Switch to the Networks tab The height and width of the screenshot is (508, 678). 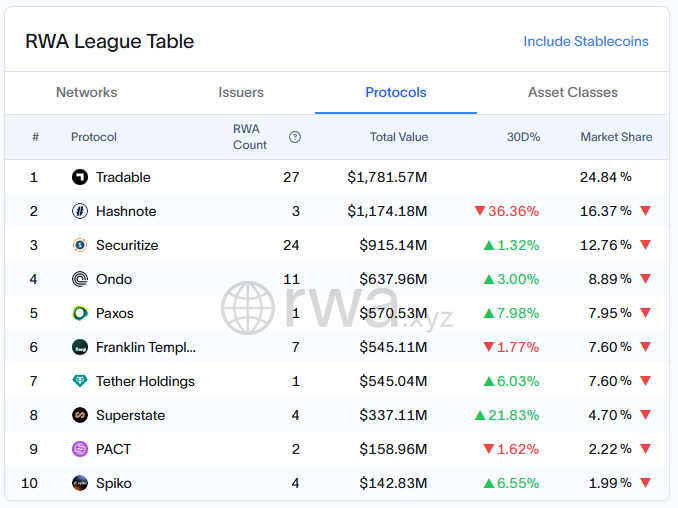click(86, 92)
